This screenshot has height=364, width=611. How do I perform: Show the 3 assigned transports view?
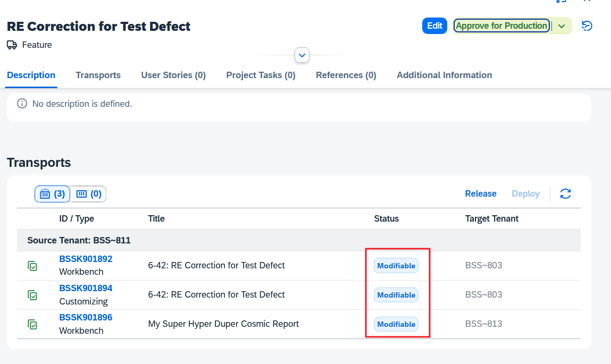click(x=52, y=194)
